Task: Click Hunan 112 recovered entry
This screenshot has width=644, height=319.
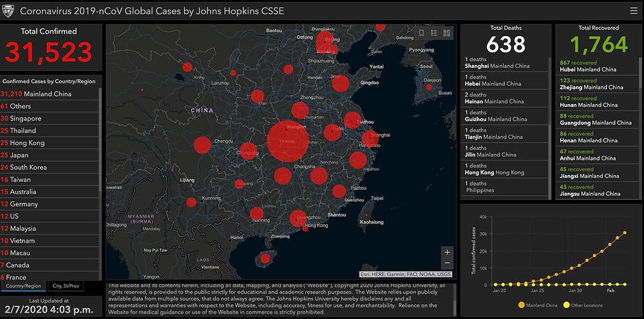Action: click(597, 102)
